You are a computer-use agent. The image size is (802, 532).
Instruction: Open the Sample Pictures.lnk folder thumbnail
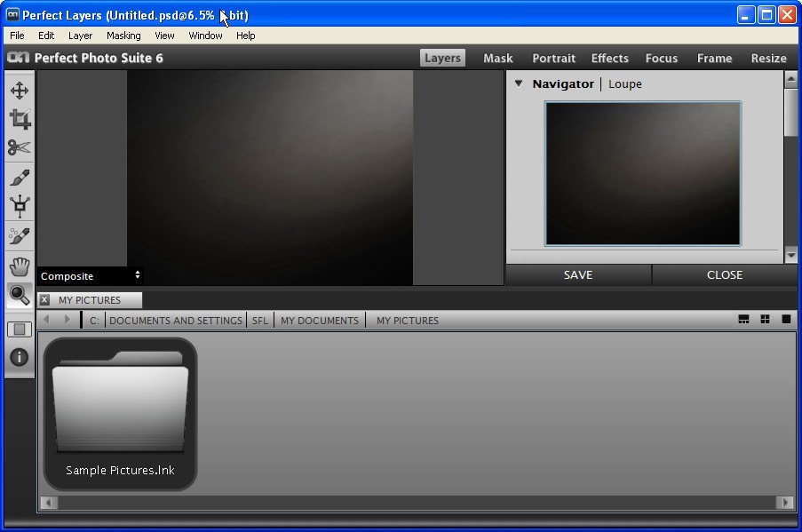[120, 413]
